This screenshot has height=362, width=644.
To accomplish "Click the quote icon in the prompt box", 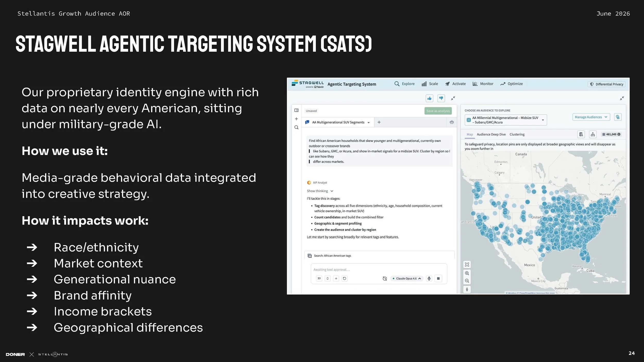I will [x=319, y=279].
